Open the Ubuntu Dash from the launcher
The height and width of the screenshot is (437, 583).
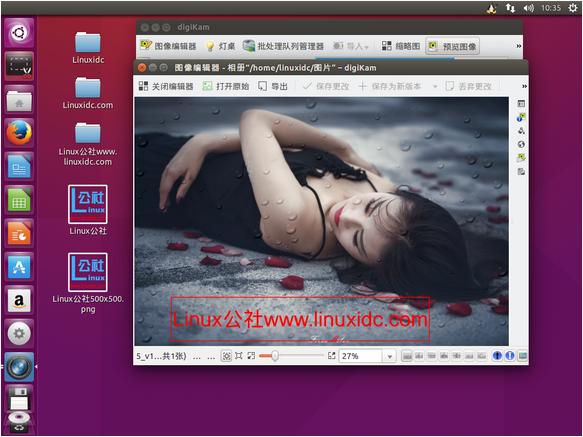point(19,33)
